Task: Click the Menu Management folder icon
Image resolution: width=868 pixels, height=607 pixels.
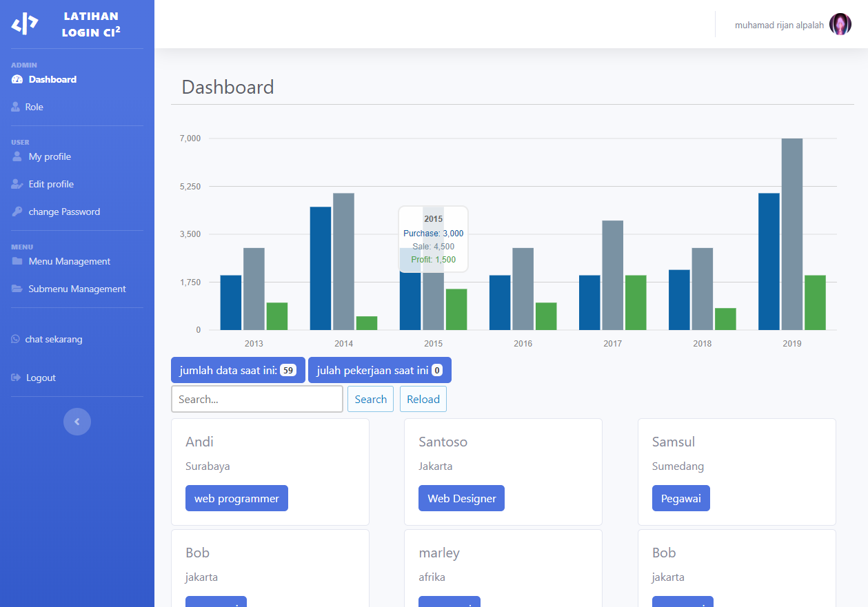Action: [17, 261]
